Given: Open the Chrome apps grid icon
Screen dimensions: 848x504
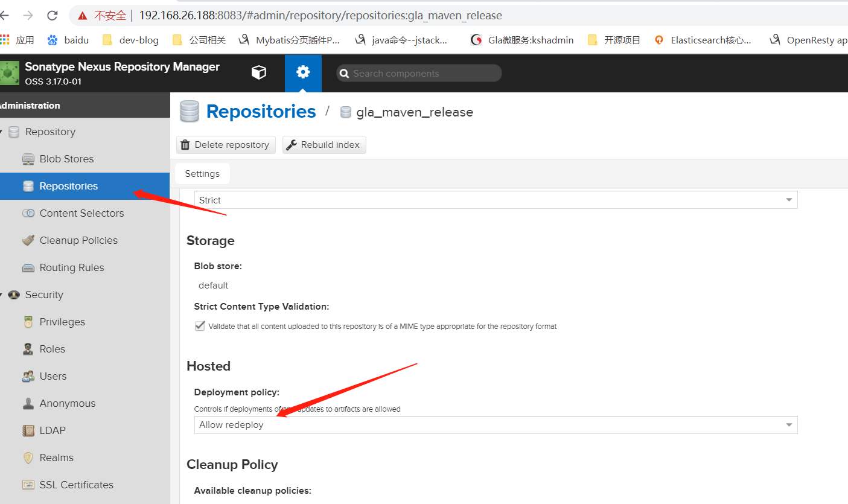Looking at the screenshot, I should [x=5, y=40].
